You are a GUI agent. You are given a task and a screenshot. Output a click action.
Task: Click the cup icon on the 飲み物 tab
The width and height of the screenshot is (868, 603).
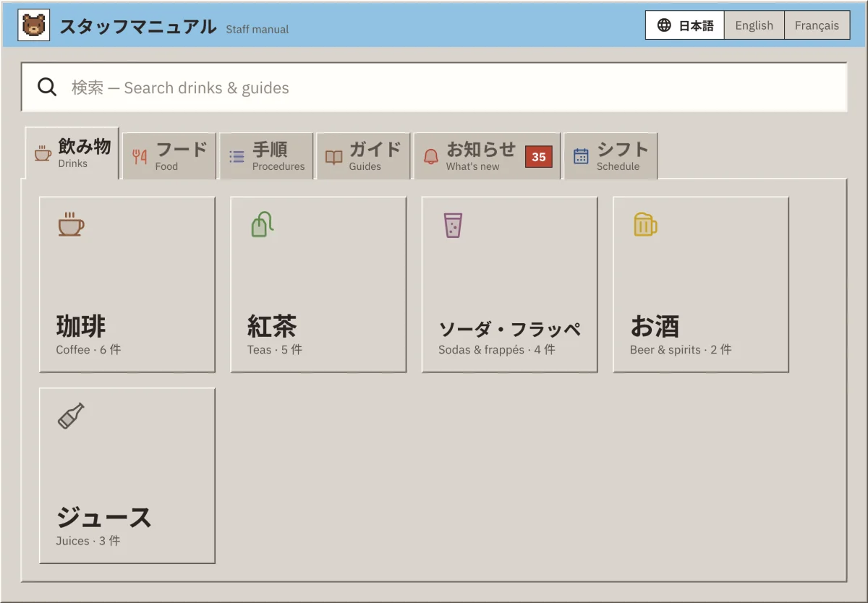(43, 153)
